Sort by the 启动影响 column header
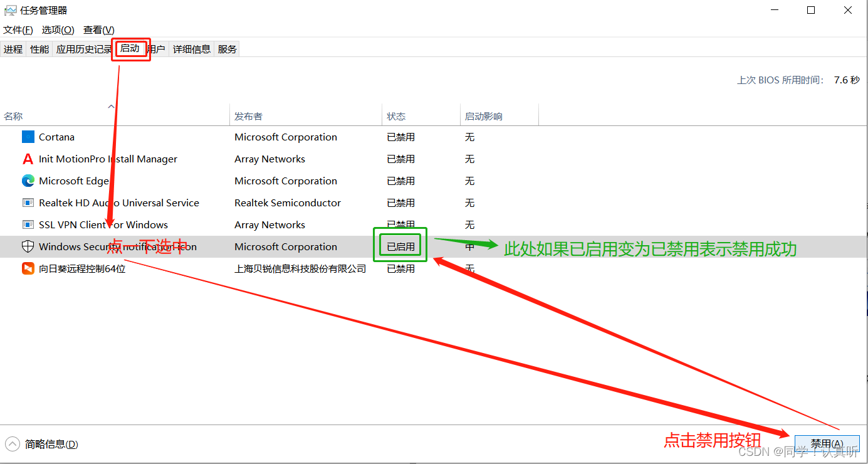 [499, 116]
